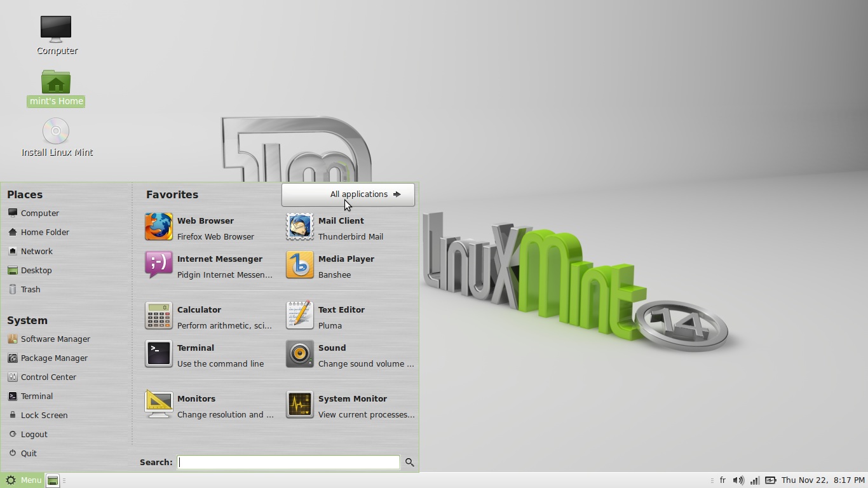This screenshot has width=868, height=488.
Task: Launch System Monitor icon
Action: pos(300,405)
